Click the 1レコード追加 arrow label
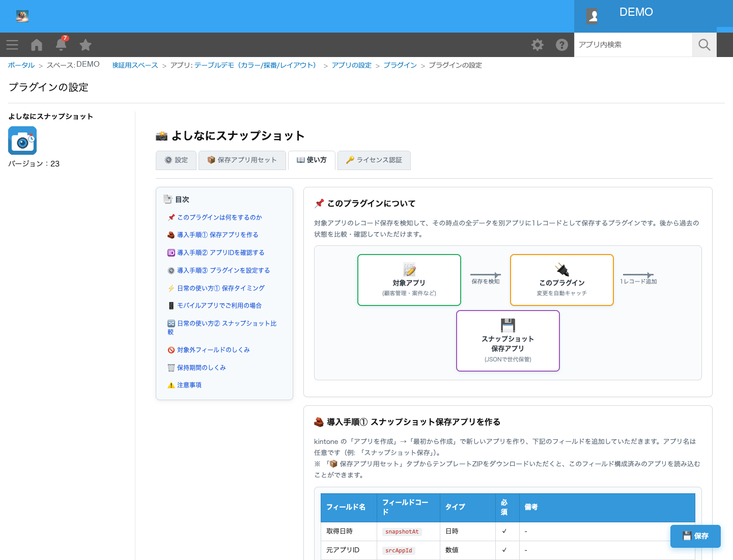Screen dimensions: 733x560 tap(639, 282)
